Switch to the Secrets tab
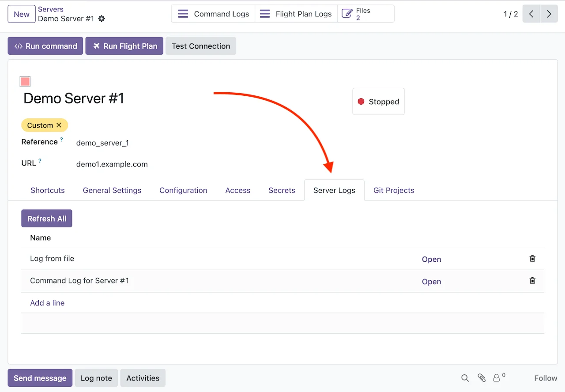The height and width of the screenshot is (392, 565). 282,190
